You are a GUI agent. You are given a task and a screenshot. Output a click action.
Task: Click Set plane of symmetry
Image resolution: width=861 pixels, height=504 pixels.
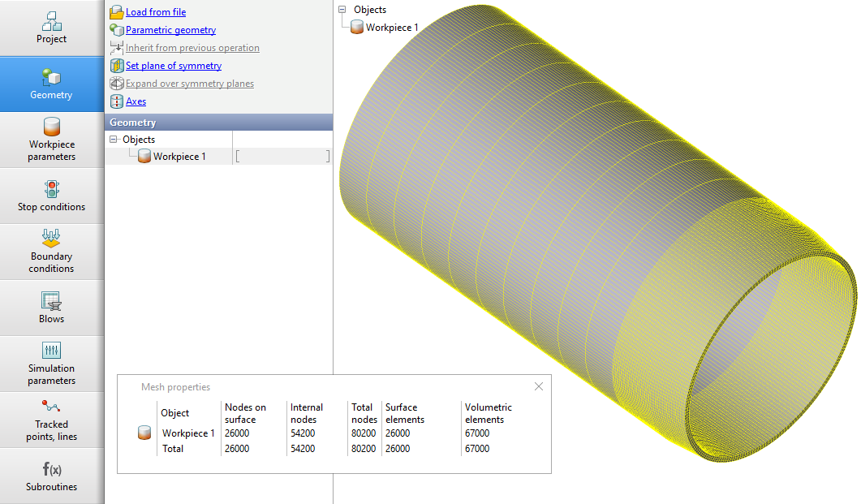(173, 66)
